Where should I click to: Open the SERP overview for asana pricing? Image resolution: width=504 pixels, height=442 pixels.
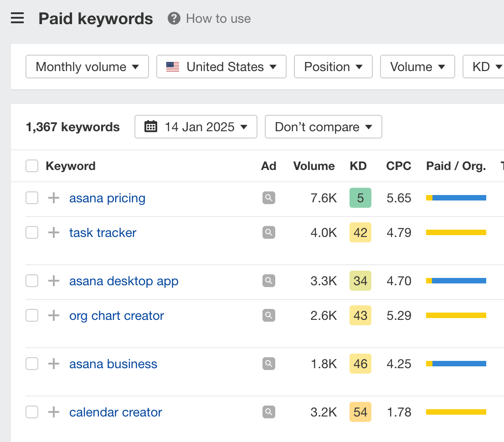[268, 198]
